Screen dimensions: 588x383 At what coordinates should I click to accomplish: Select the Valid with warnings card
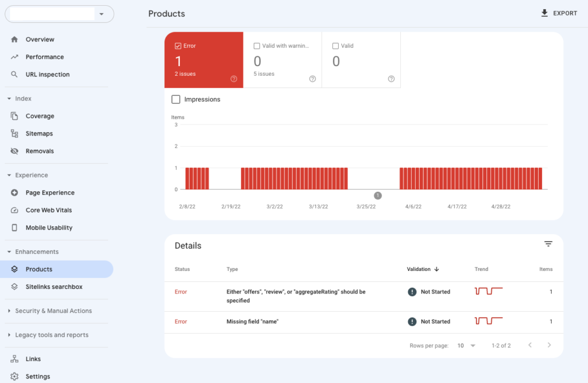point(283,60)
